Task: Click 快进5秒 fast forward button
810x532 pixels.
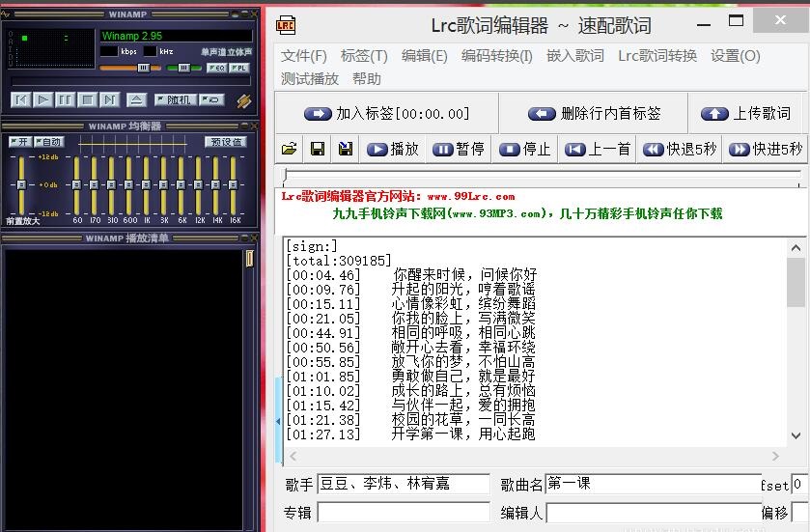Action: tap(765, 150)
